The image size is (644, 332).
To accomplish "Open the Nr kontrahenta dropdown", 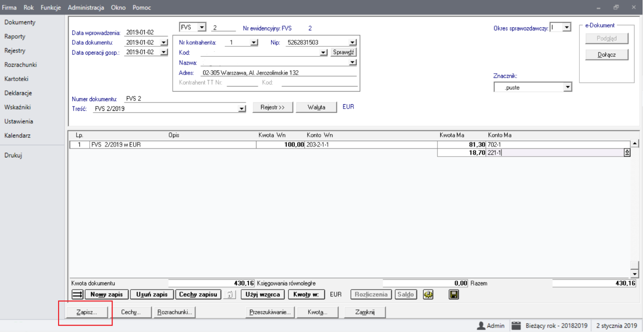I will point(254,42).
